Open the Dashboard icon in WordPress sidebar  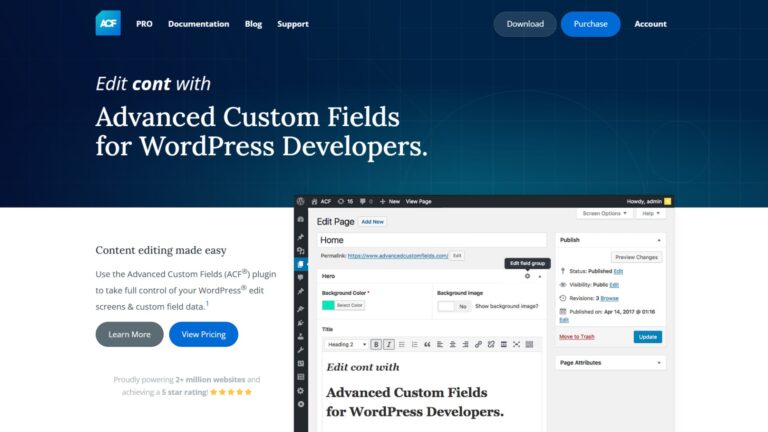point(301,219)
